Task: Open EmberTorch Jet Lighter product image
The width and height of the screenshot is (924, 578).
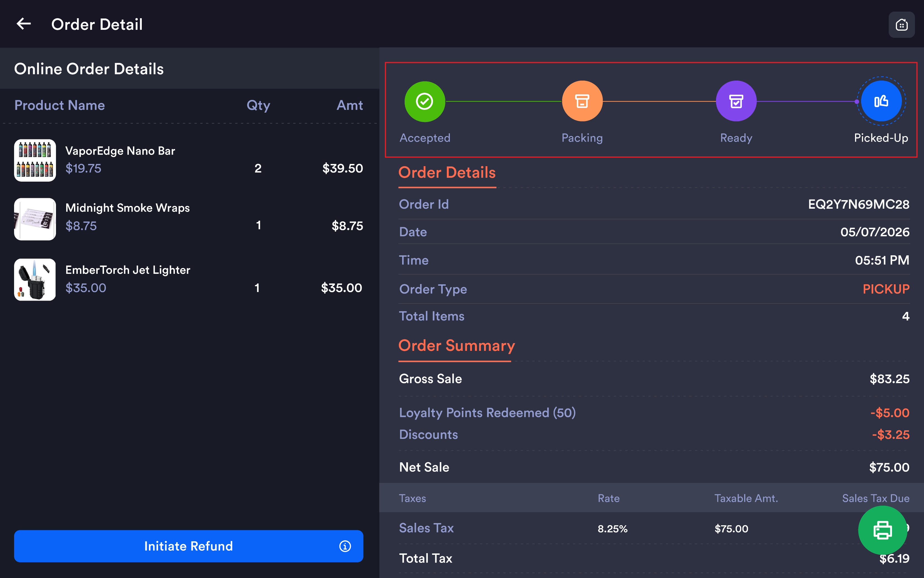Action: (35, 279)
